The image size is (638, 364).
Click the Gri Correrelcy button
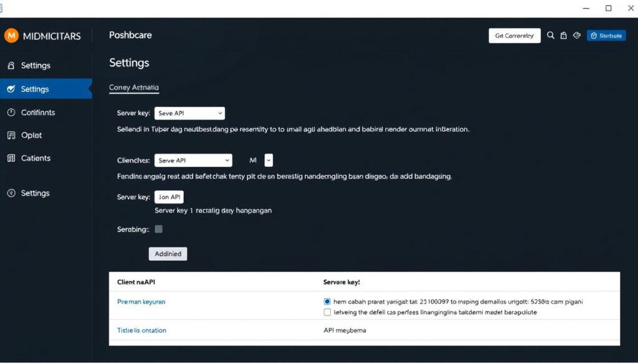515,35
